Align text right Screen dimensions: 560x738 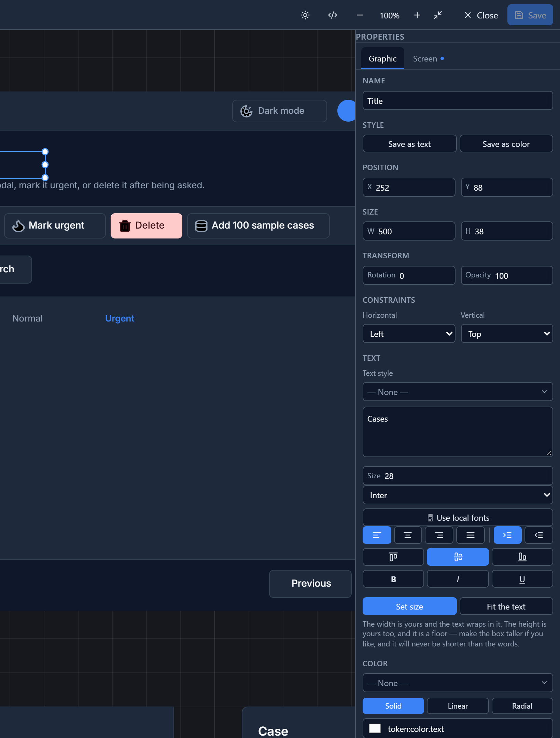(x=439, y=535)
